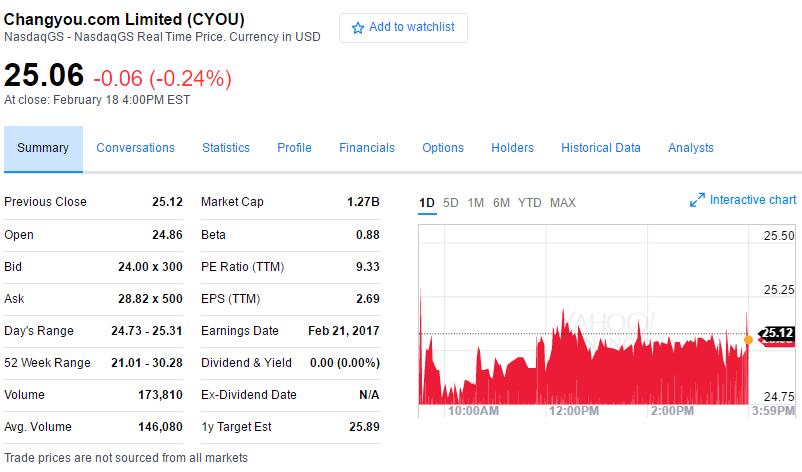Click the Ex-Dividend Date N/A value

click(369, 395)
